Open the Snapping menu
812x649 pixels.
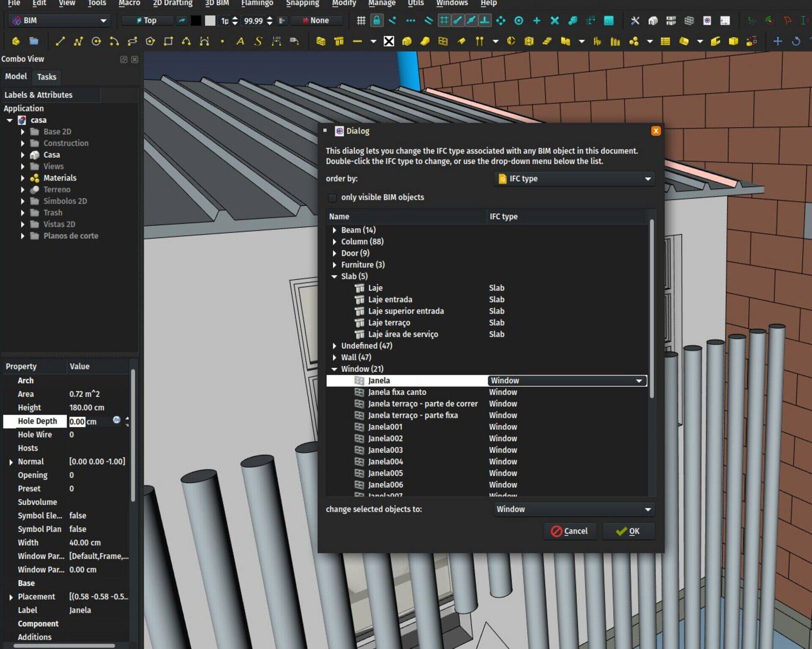pyautogui.click(x=302, y=3)
